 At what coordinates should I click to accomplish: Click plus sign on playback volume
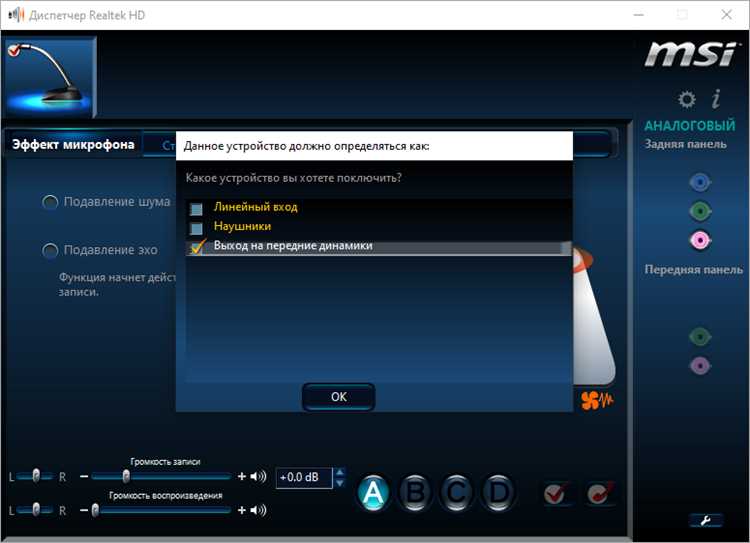242,510
